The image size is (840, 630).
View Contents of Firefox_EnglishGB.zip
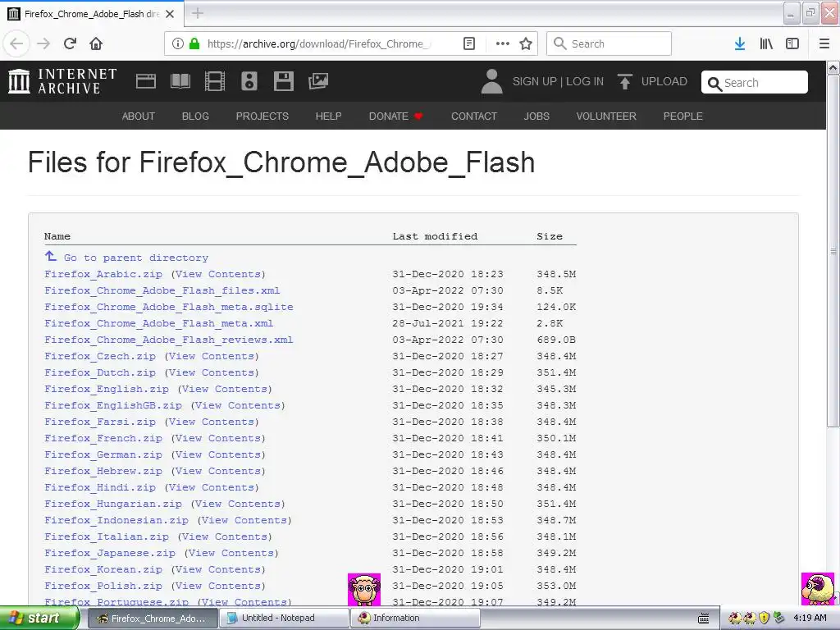238,405
